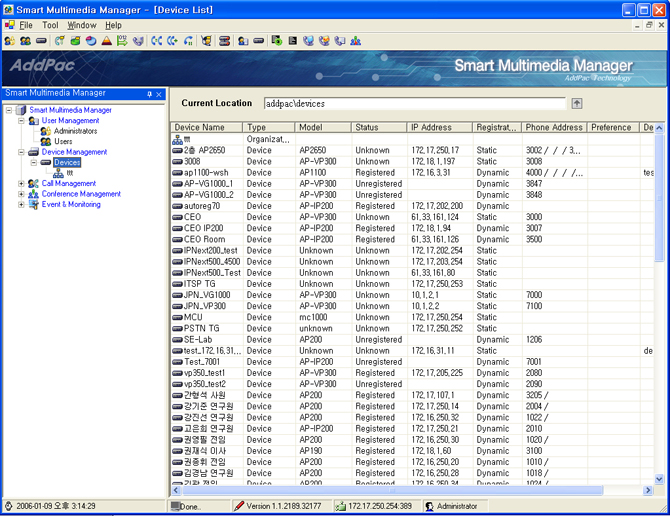
Task: Click the up-folder icon beside Current Location
Action: 577,103
